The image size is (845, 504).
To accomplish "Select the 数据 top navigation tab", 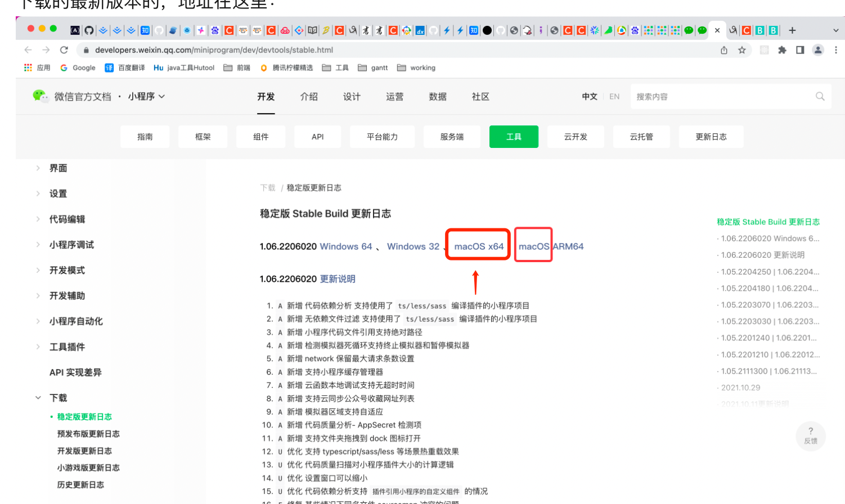I will tap(438, 96).
